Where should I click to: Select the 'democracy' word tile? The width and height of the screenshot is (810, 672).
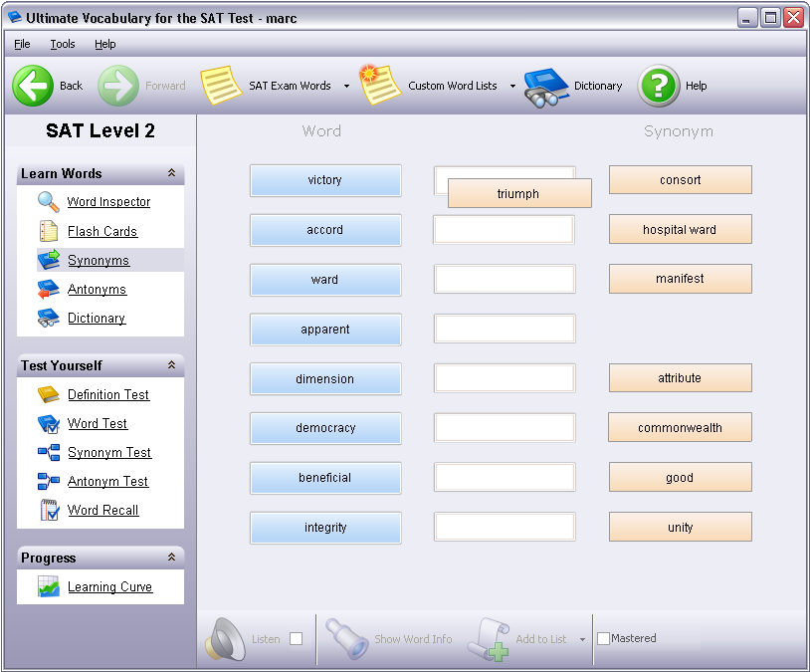click(x=325, y=428)
